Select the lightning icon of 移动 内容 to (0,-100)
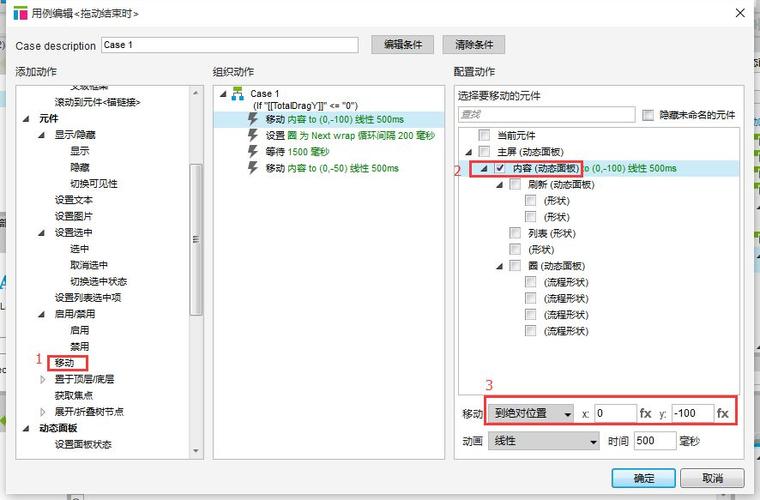This screenshot has height=500, width=760. (x=253, y=119)
